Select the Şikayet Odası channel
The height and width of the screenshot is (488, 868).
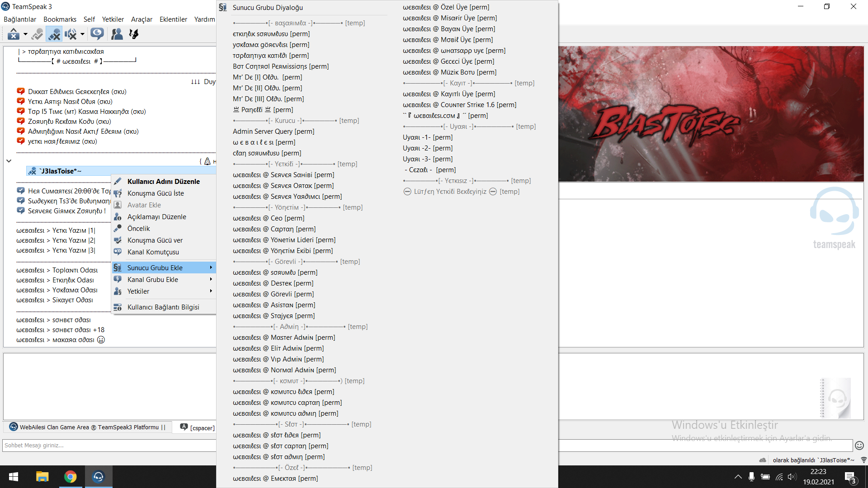pyautogui.click(x=55, y=300)
